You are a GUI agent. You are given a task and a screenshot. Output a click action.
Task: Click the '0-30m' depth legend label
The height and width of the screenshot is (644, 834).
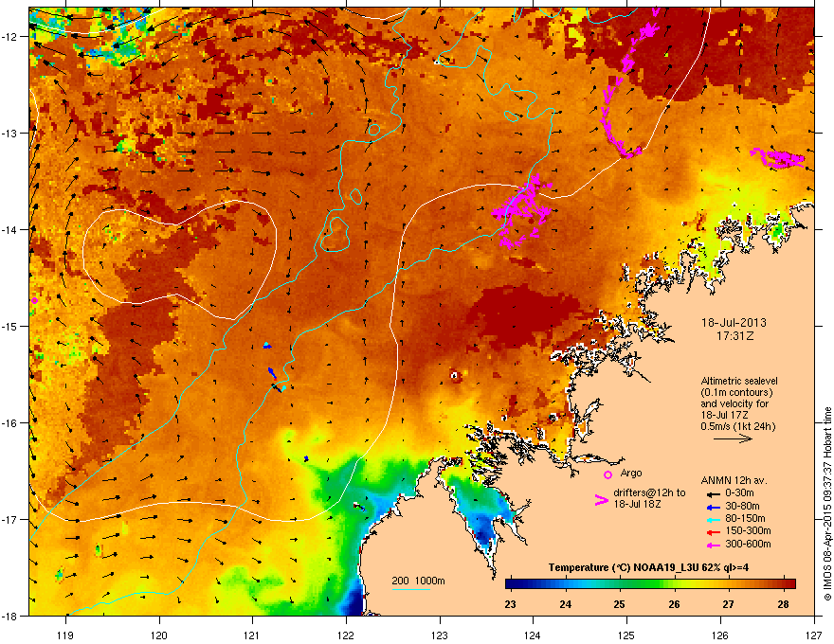[x=739, y=493]
